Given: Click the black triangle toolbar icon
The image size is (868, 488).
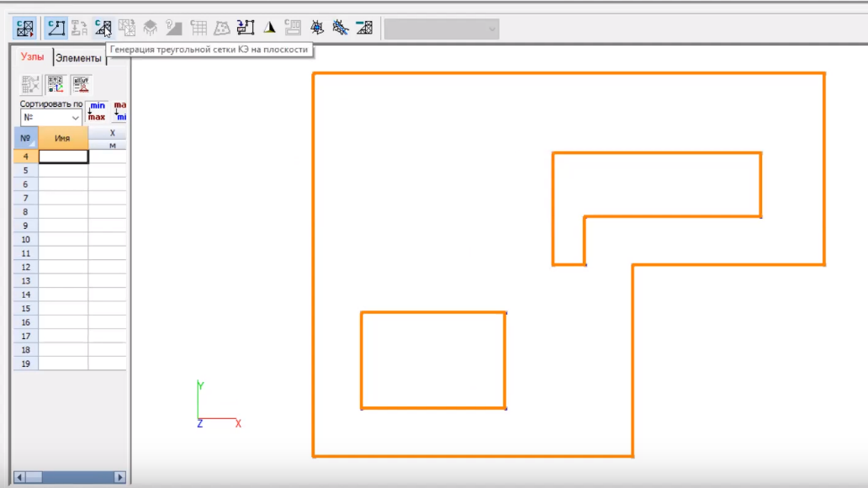Looking at the screenshot, I should 270,28.
